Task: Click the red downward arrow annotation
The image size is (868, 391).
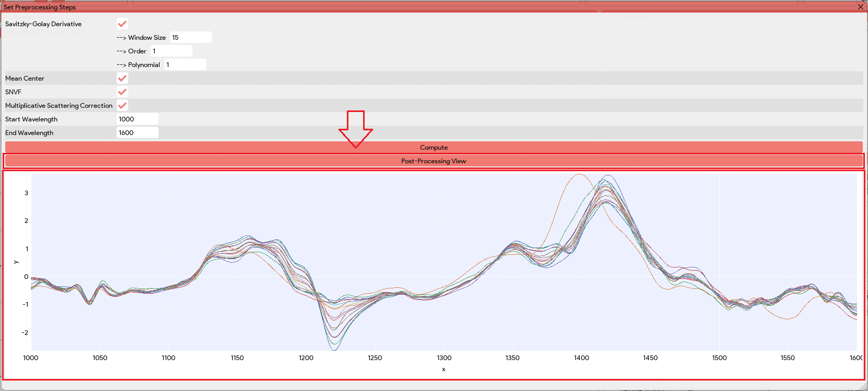Action: [356, 129]
